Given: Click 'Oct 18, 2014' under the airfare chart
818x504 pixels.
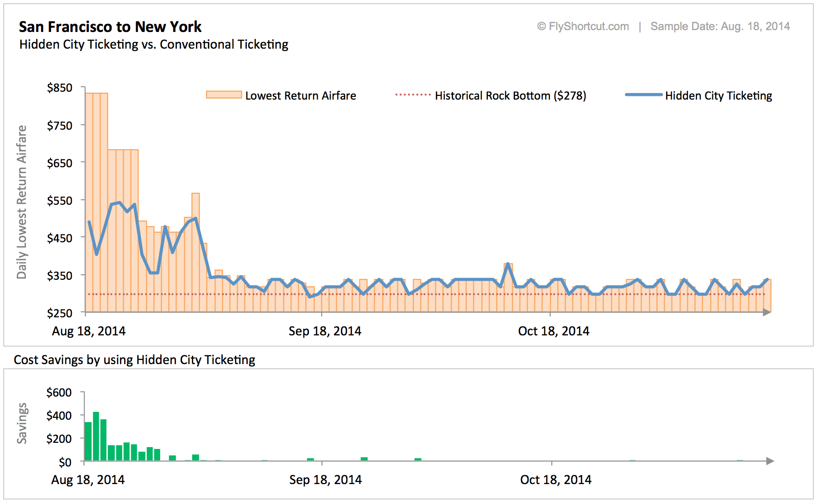Looking at the screenshot, I should [554, 331].
